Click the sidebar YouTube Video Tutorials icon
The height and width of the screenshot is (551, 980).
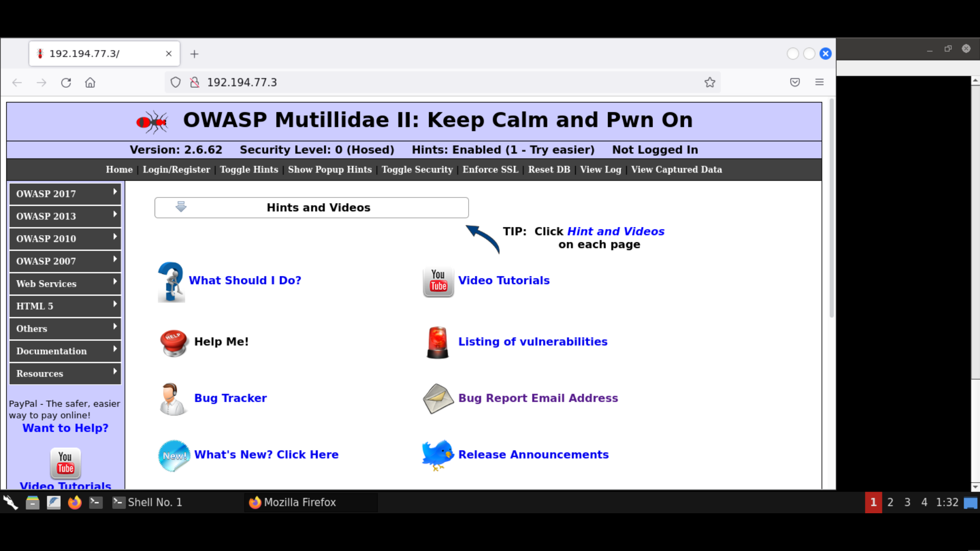65,463
